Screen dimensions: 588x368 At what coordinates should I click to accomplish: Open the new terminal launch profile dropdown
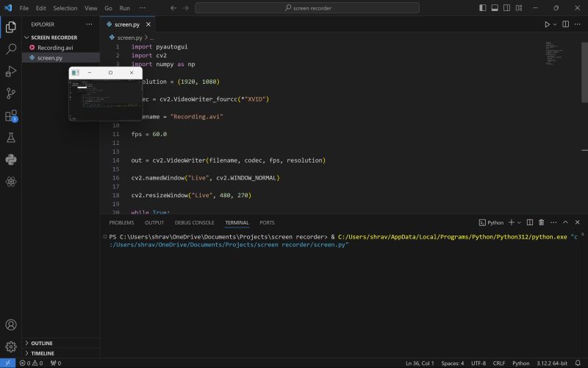[x=520, y=222]
